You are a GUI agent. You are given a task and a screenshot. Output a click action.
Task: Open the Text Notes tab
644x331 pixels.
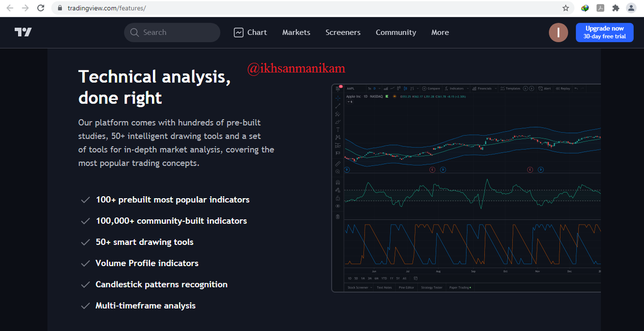(x=384, y=287)
